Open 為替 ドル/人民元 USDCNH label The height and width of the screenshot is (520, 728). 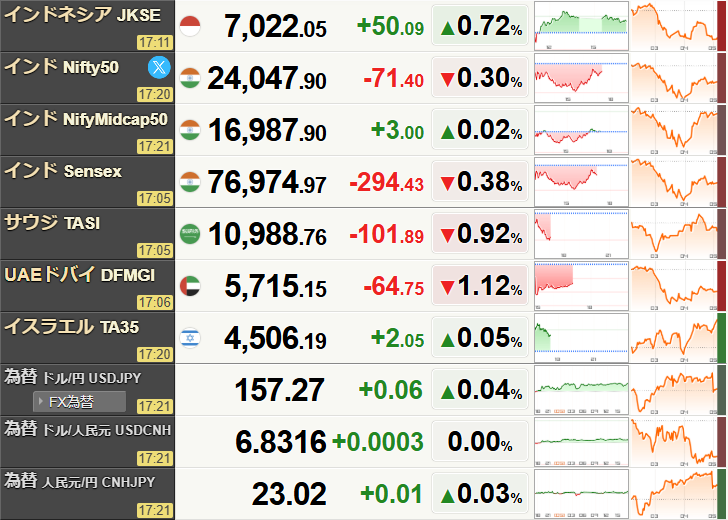pos(88,429)
